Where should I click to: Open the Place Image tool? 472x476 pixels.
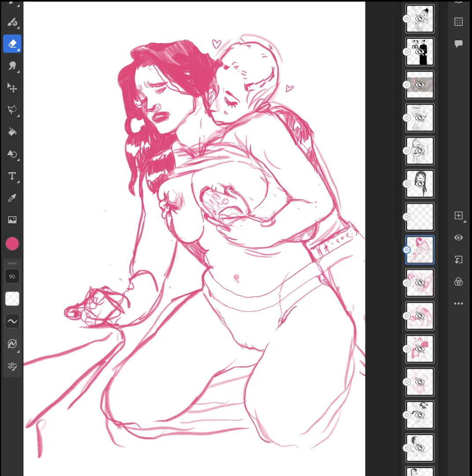coord(12,220)
